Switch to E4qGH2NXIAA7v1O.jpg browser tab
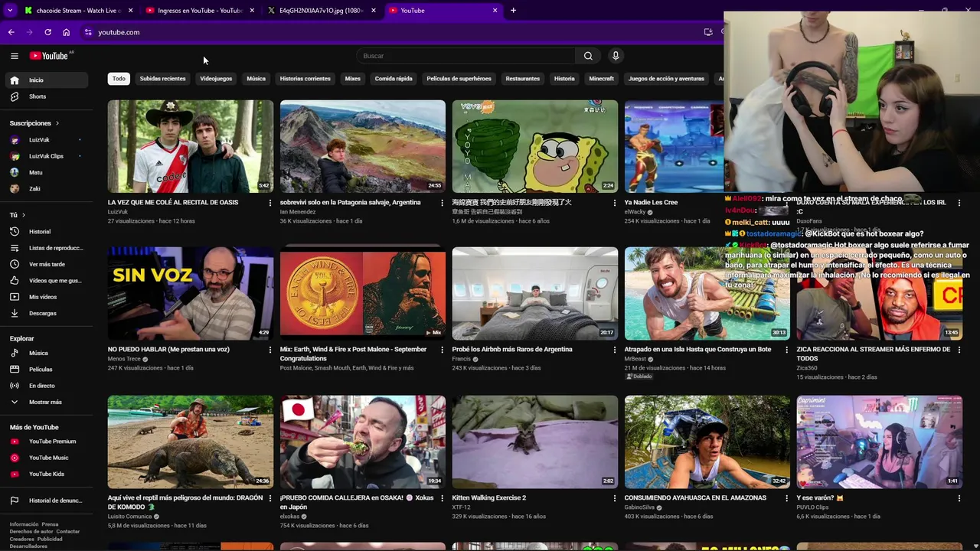Image resolution: width=980 pixels, height=551 pixels. click(x=322, y=11)
